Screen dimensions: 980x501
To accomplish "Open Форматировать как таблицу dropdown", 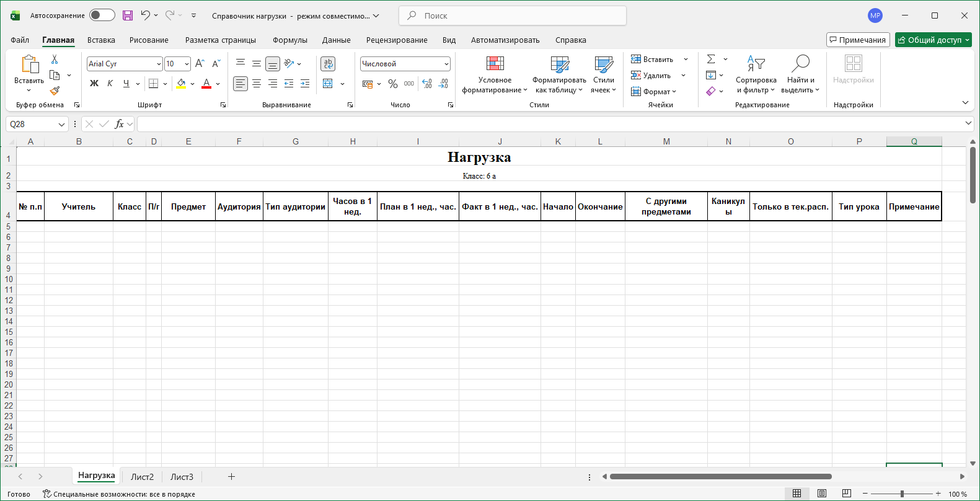I will coord(559,75).
